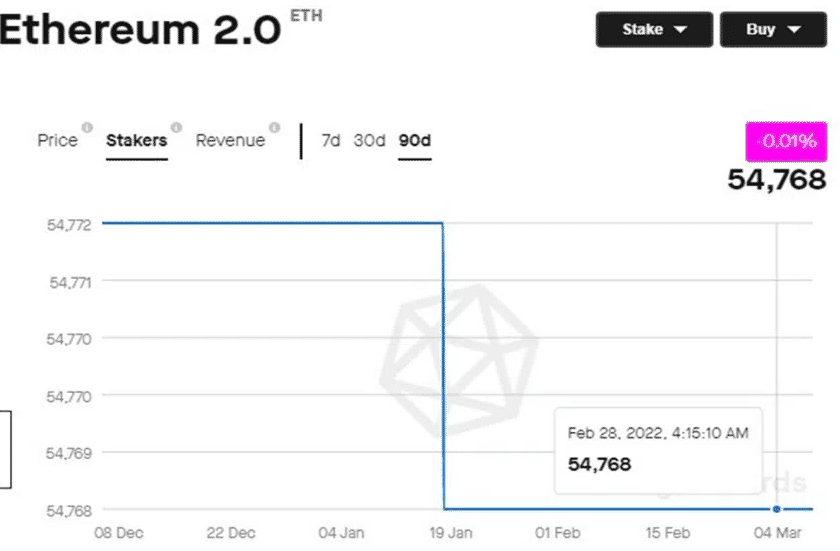Click the arrow on the Buy button

click(794, 30)
